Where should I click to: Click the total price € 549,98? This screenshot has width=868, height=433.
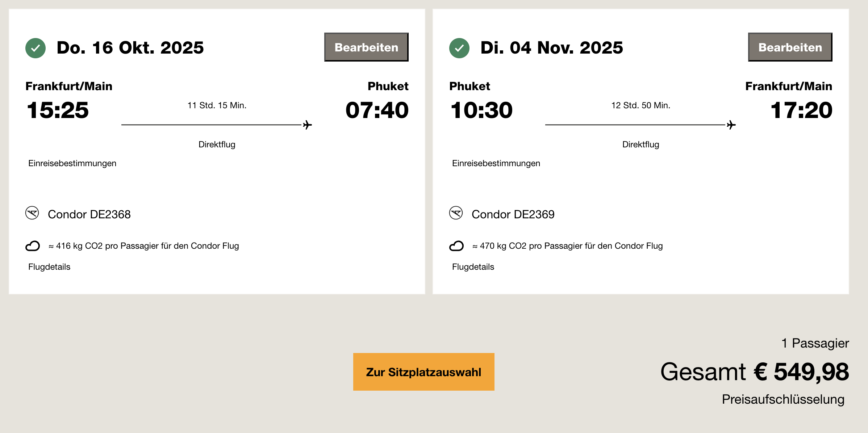tap(801, 372)
